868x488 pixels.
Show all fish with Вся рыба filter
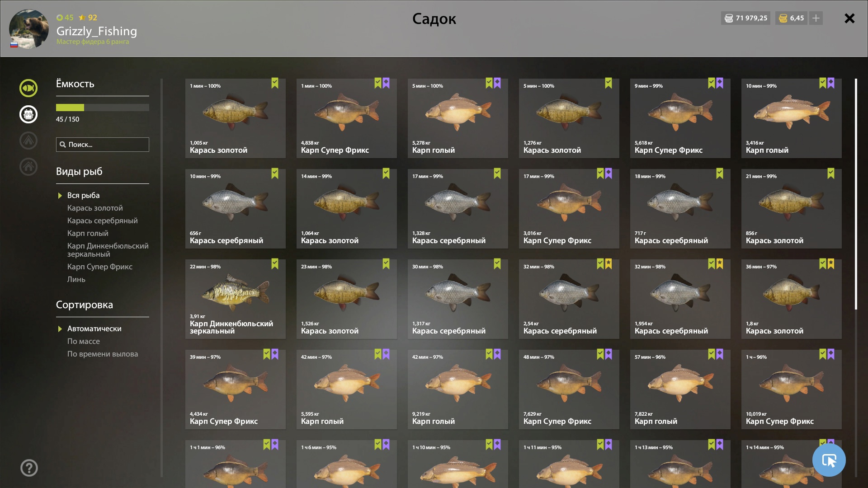pyautogui.click(x=84, y=195)
